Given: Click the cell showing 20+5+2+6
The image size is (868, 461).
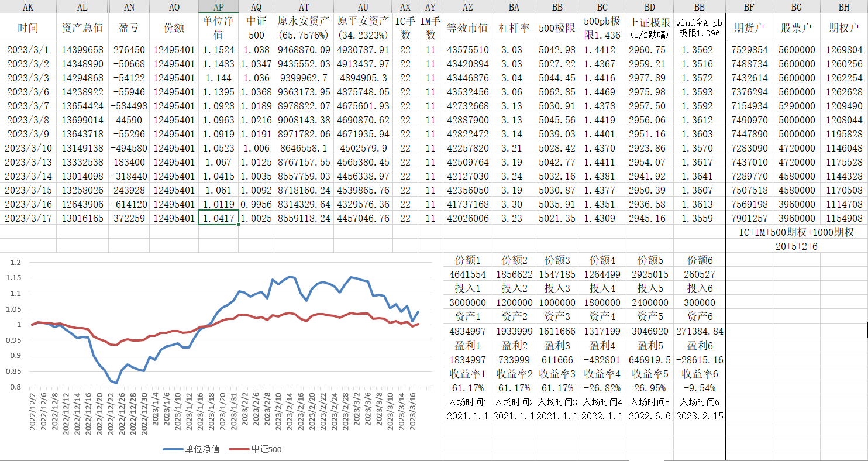Looking at the screenshot, I should tap(796, 246).
